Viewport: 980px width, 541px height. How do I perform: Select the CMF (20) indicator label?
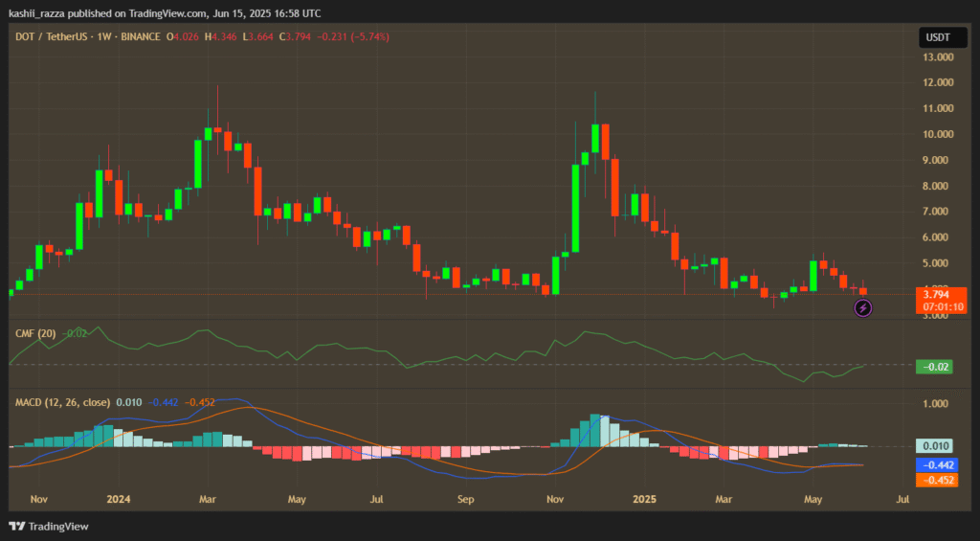pos(35,333)
